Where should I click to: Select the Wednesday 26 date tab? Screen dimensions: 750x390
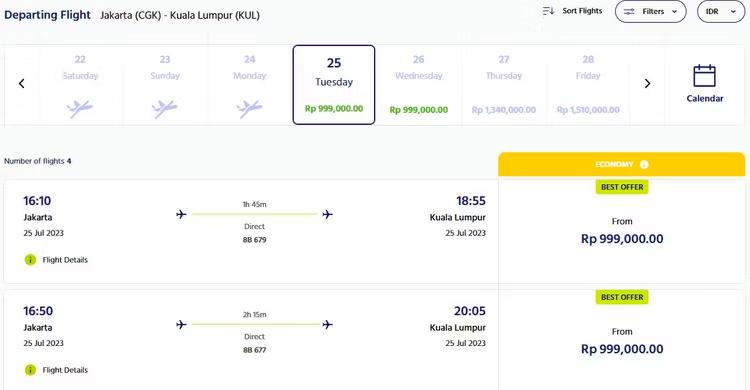[419, 85]
